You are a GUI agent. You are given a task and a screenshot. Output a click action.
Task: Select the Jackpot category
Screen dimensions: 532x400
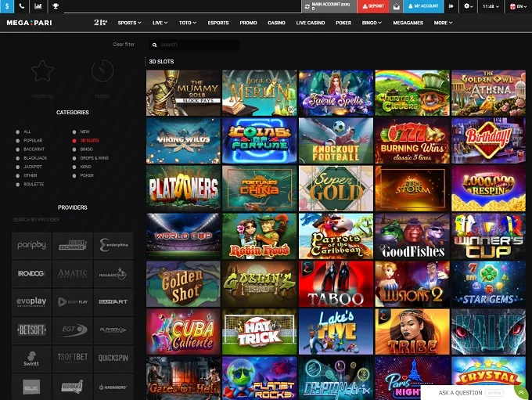click(29, 167)
